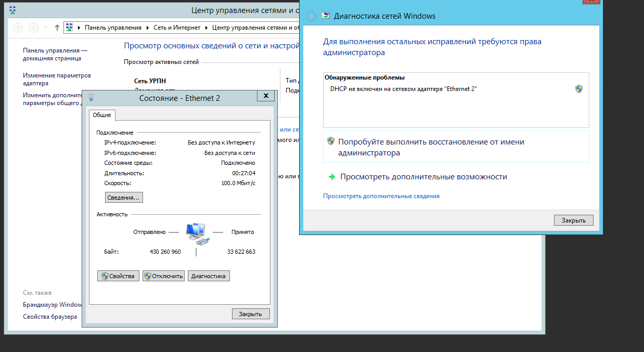The width and height of the screenshot is (644, 352).
Task: Select "Сеть и Интернет" breadcrumb
Action: tap(177, 28)
